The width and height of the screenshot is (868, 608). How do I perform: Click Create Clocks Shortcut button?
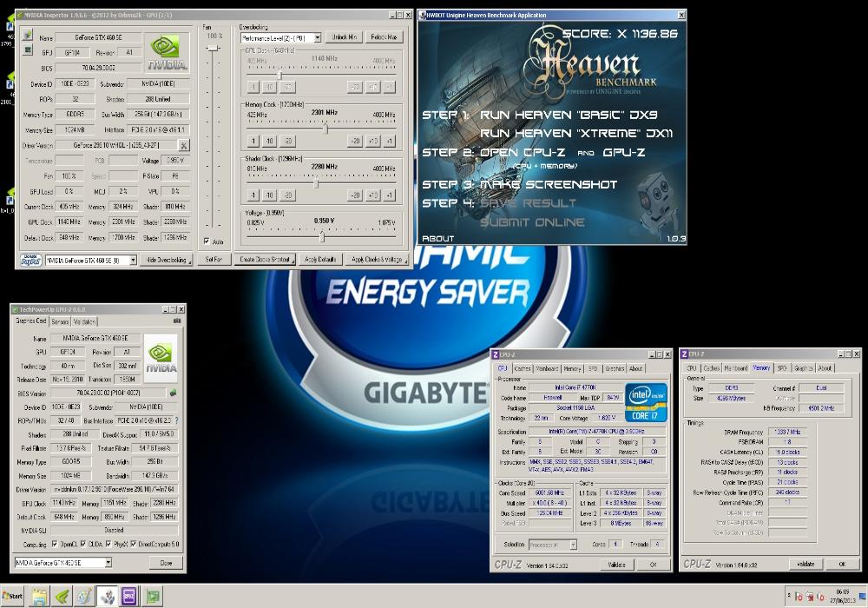coord(265,259)
